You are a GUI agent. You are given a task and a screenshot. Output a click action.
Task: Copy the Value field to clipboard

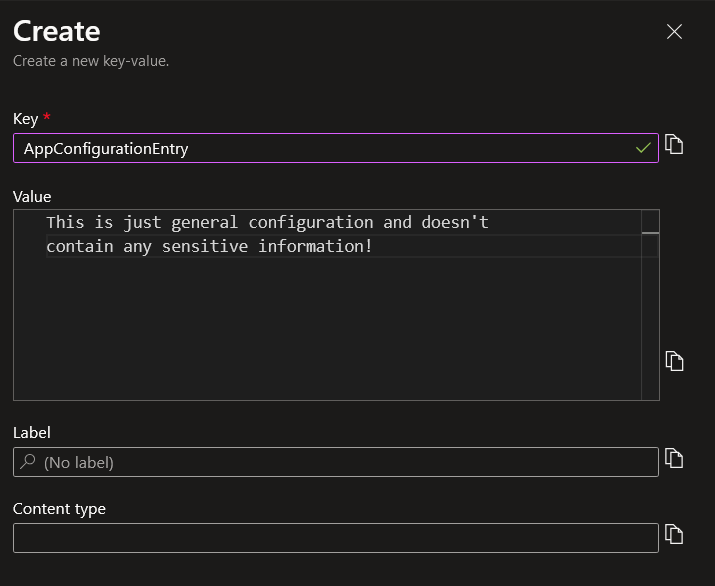(x=674, y=361)
